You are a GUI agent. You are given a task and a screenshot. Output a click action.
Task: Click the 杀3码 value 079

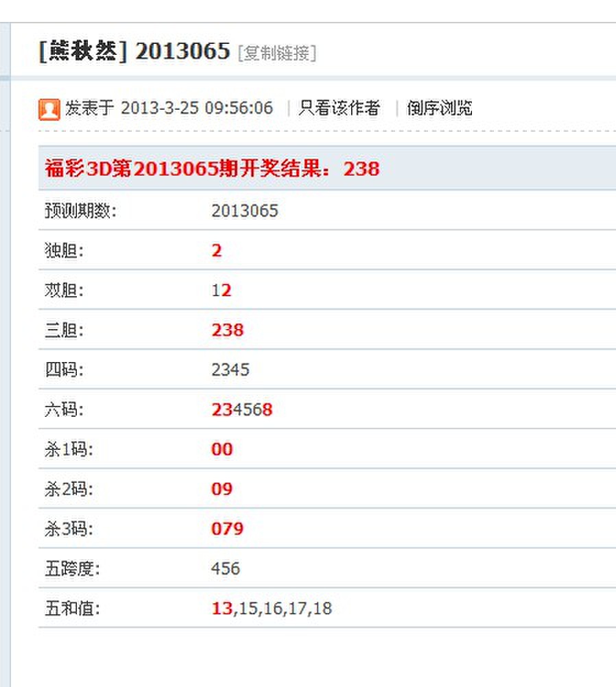(226, 529)
